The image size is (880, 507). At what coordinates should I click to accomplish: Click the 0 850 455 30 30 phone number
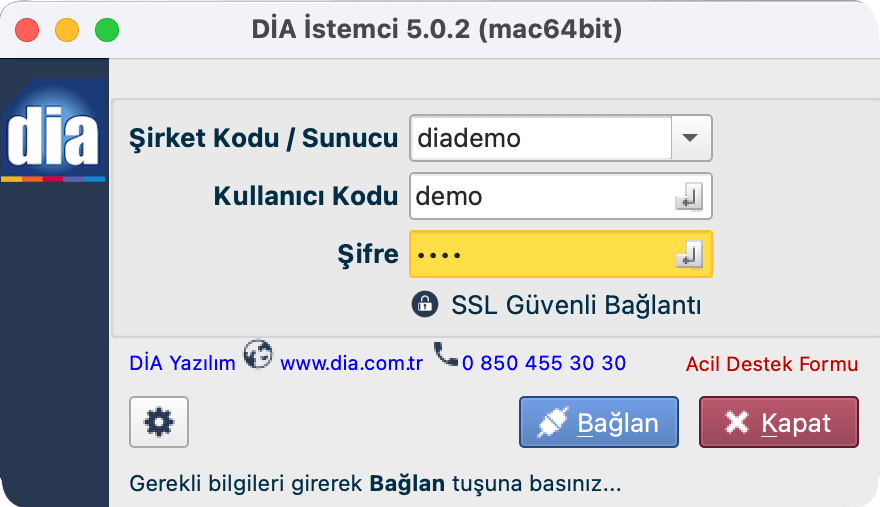(544, 363)
